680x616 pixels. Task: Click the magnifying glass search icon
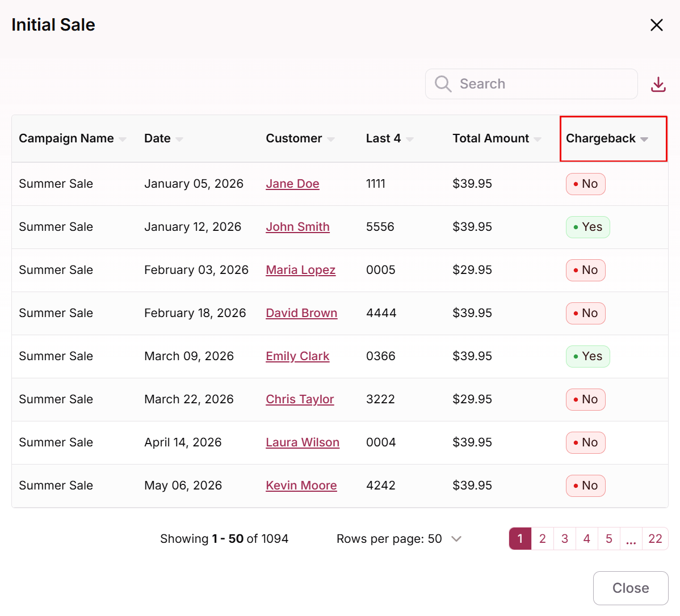[443, 84]
